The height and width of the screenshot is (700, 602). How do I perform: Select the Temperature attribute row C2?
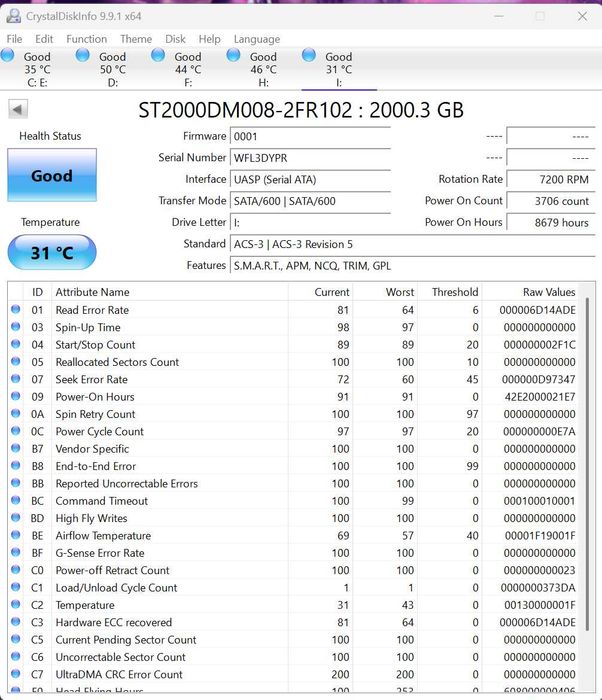click(x=294, y=605)
